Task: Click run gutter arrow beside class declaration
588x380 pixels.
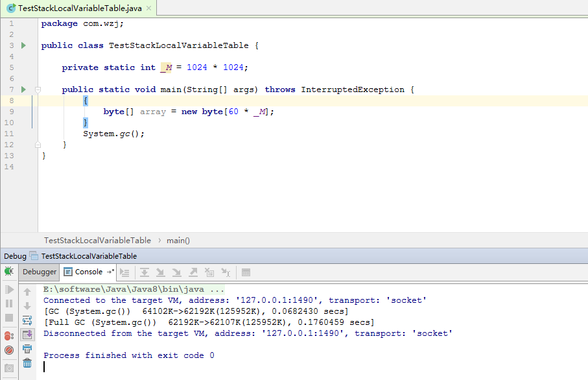Action: pyautogui.click(x=23, y=45)
